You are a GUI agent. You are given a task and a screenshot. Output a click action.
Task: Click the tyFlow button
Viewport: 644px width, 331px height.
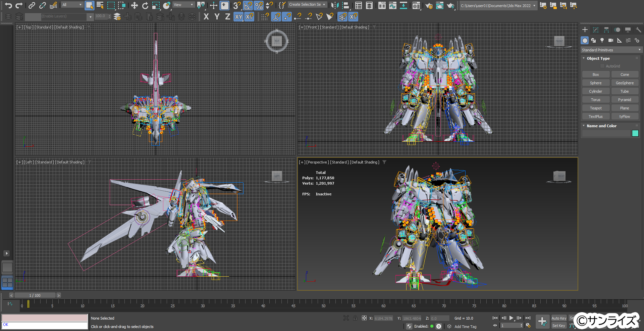point(625,116)
